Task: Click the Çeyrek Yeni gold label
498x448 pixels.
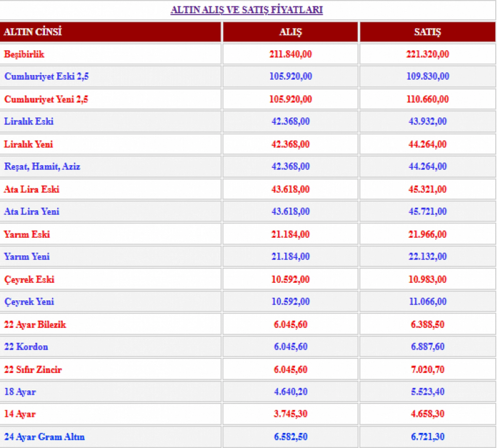Action: [29, 302]
